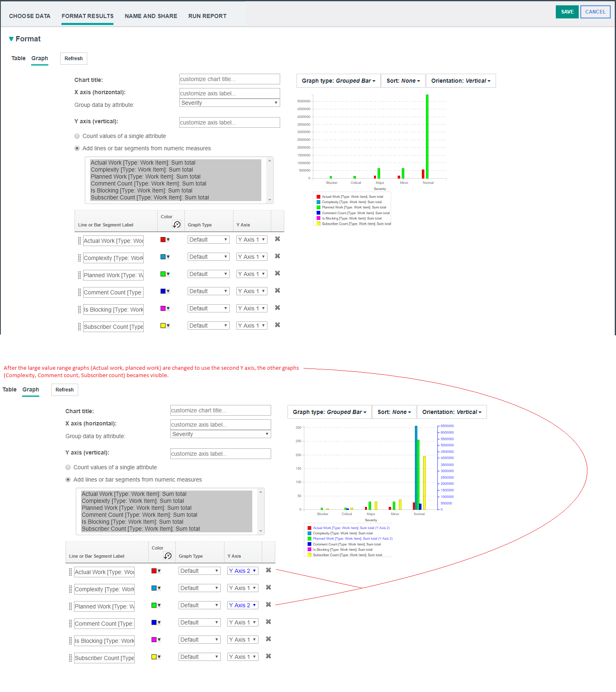Click the Save button
The image size is (616, 692).
[567, 12]
